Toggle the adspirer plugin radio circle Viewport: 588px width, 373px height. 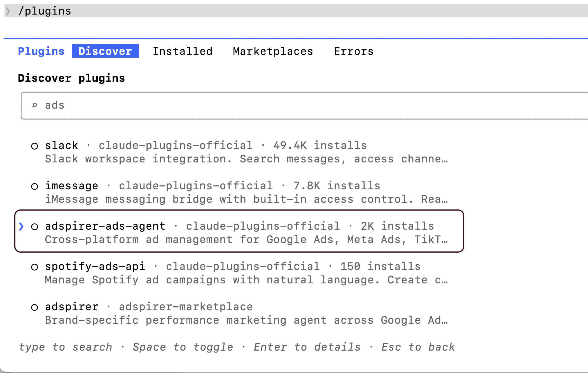click(34, 307)
